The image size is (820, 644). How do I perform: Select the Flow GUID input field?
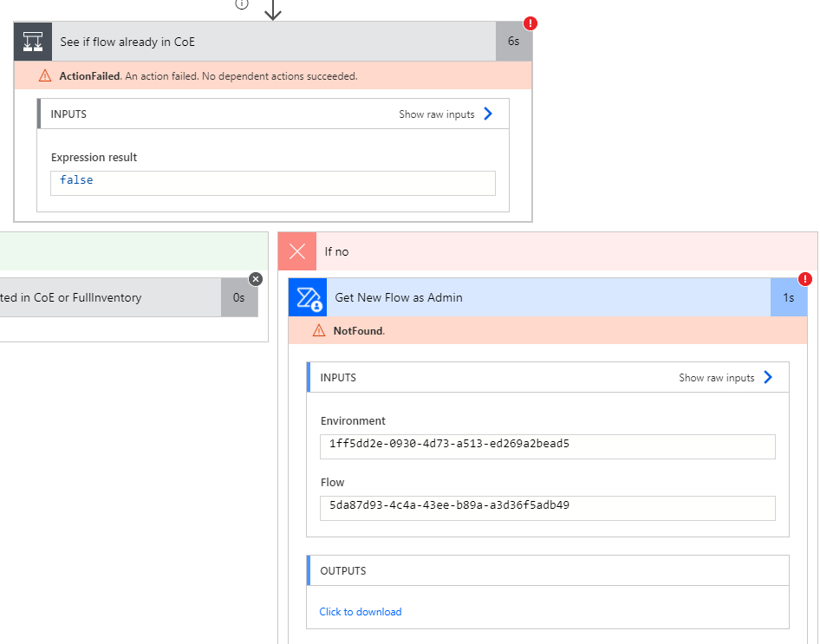547,508
